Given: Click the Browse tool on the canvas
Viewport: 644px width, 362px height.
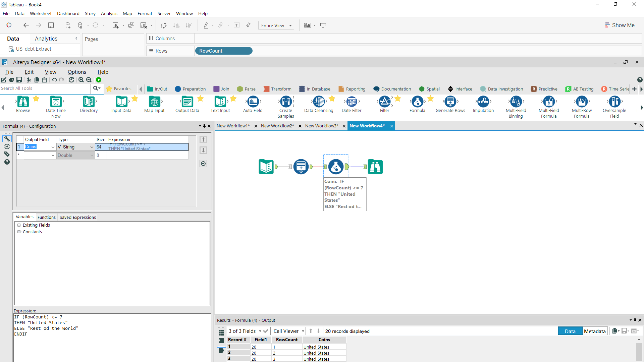Looking at the screenshot, I should (375, 167).
